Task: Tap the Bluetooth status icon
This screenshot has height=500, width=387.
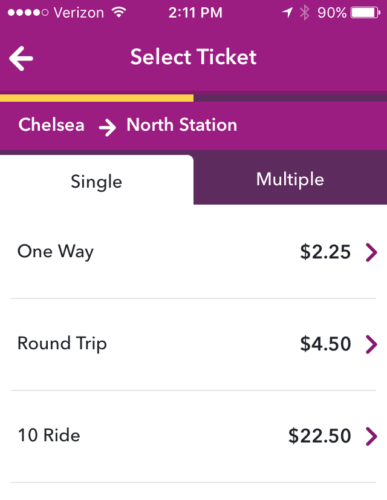Action: pyautogui.click(x=304, y=13)
